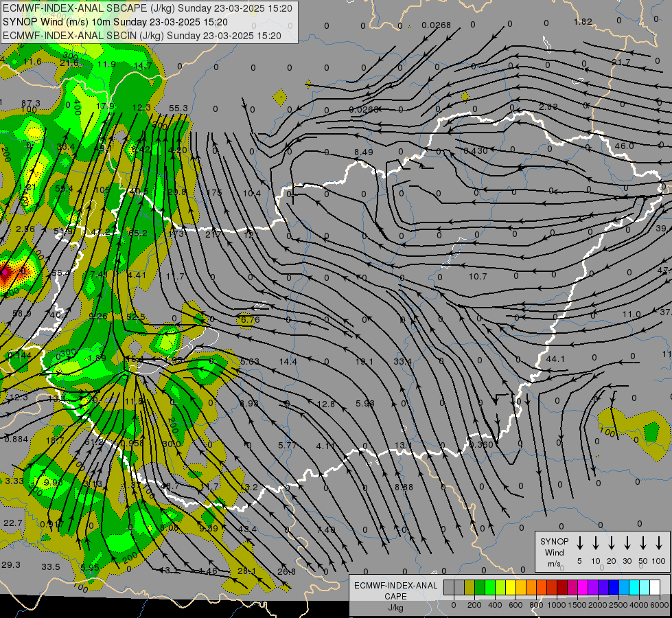Click the map value 11.0
The height and width of the screenshot is (618, 672).
632,314
